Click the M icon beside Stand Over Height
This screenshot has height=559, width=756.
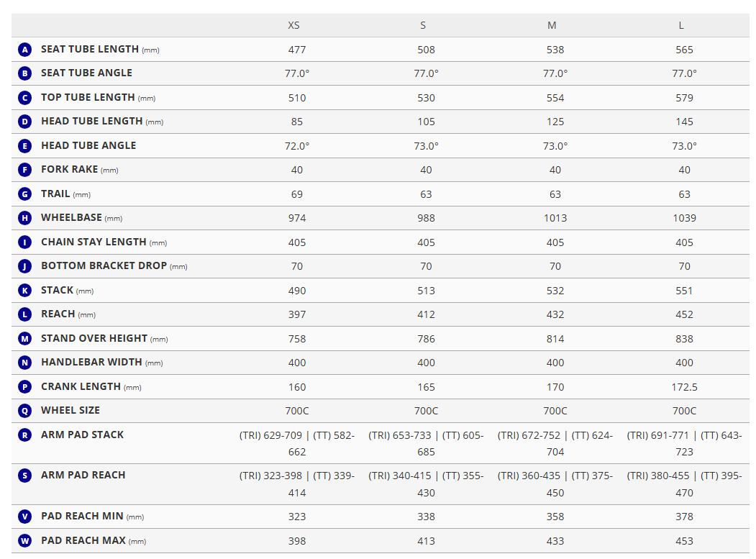point(24,339)
